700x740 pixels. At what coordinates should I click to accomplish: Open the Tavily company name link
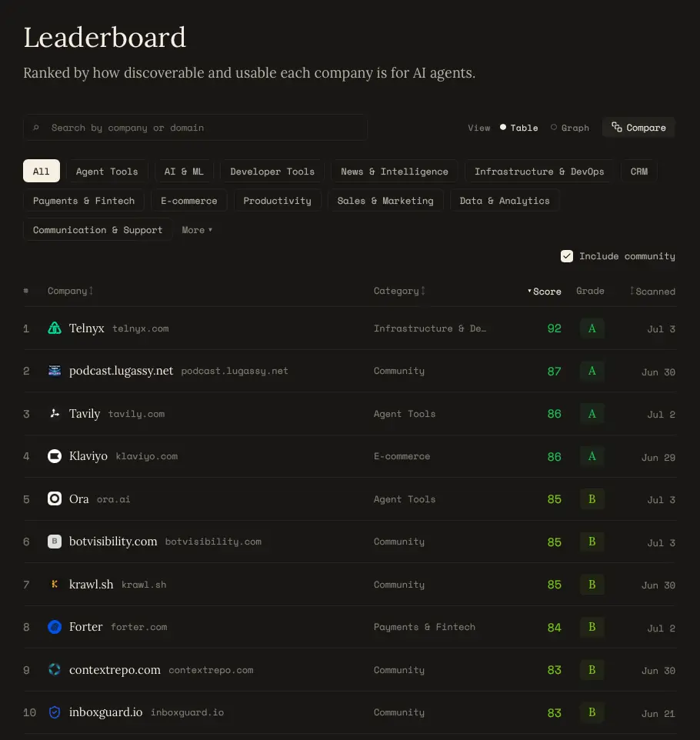(x=85, y=413)
